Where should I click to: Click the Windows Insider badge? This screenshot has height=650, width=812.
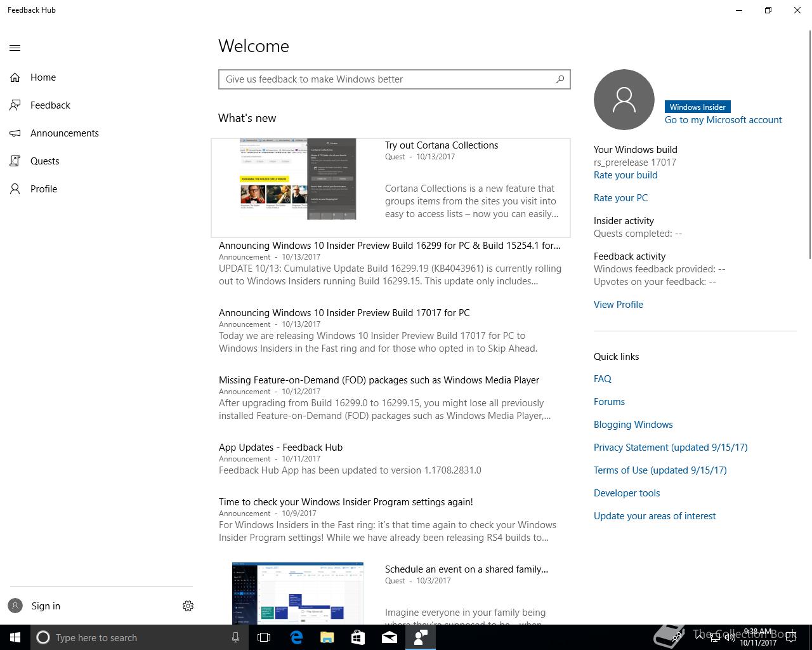(697, 107)
